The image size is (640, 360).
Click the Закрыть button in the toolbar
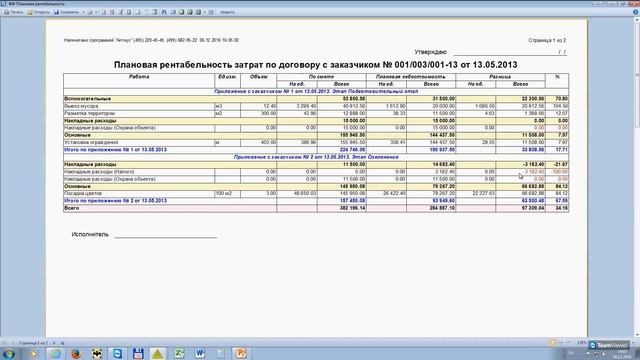227,12
